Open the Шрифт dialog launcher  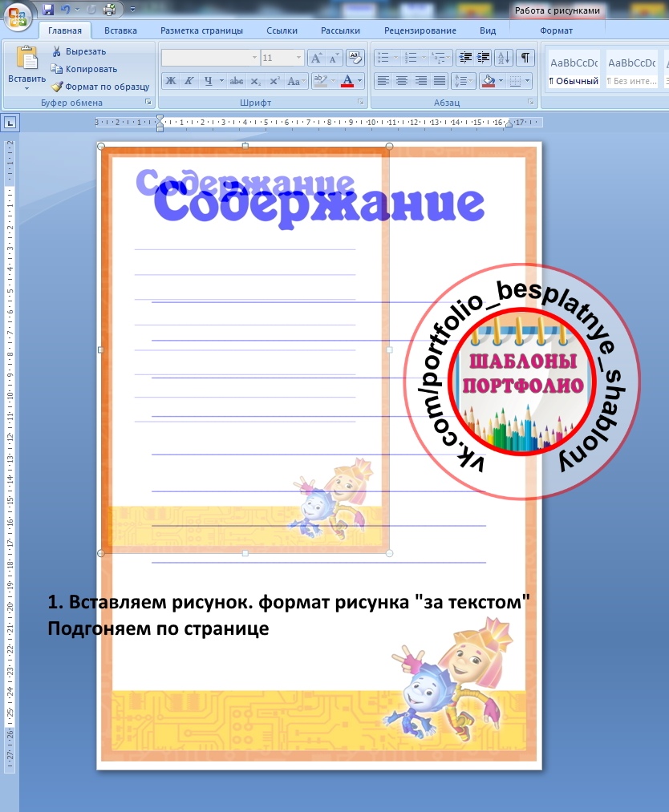click(x=361, y=103)
